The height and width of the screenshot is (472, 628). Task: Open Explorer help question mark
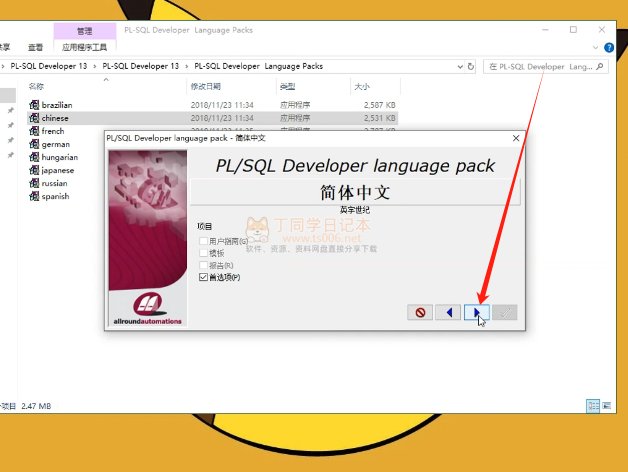click(x=609, y=48)
